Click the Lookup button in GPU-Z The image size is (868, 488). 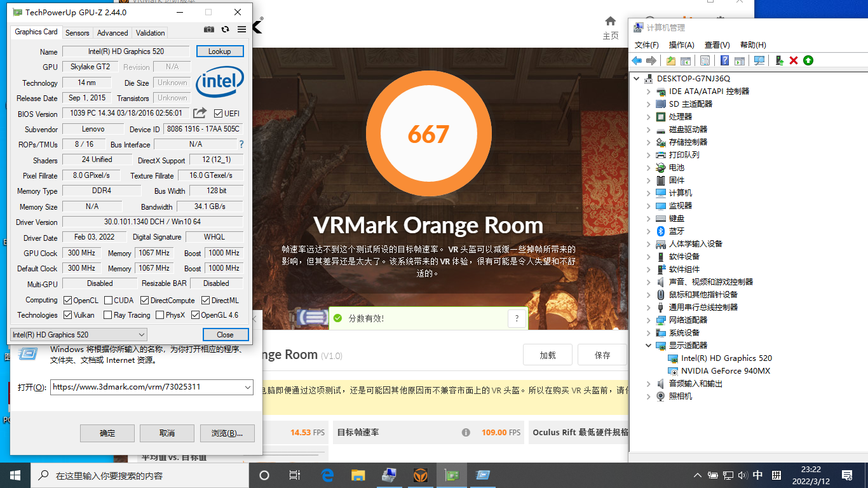click(220, 51)
